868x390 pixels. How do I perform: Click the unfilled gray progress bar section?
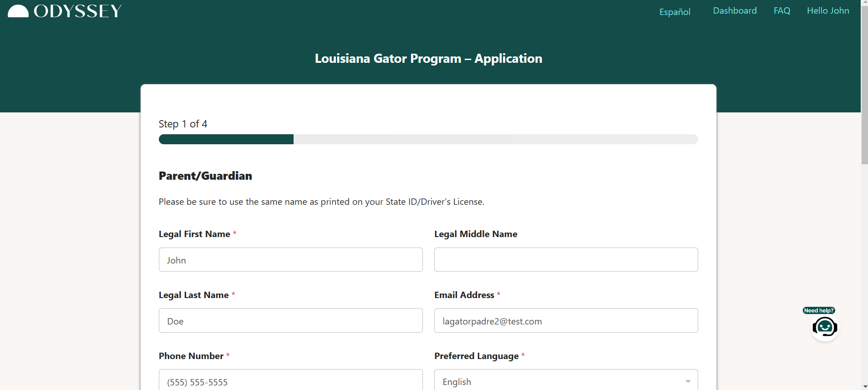coord(495,139)
